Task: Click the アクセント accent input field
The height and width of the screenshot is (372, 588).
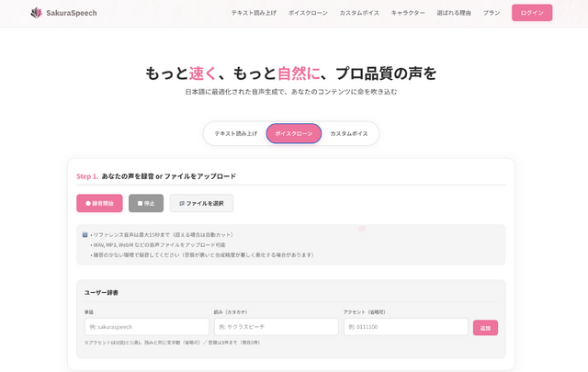Action: coord(405,327)
